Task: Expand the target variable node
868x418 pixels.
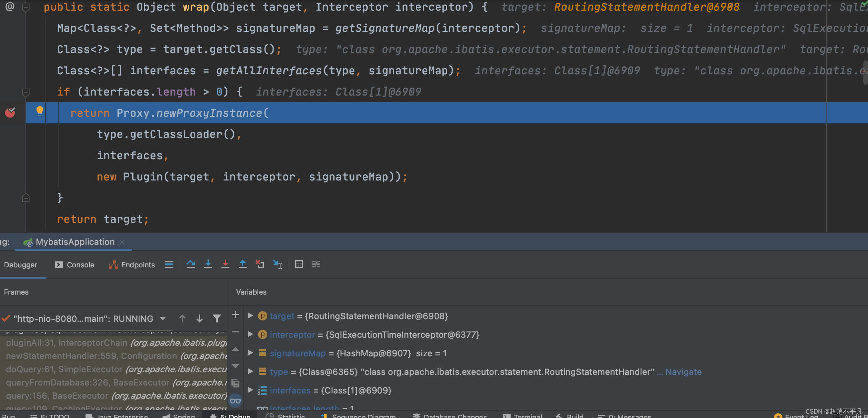Action: pos(250,316)
